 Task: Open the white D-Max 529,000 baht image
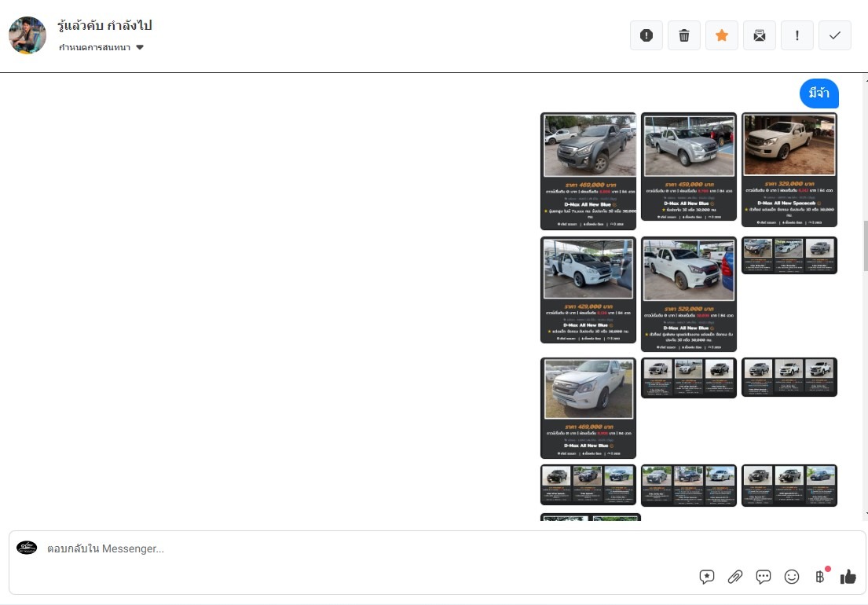click(689, 293)
